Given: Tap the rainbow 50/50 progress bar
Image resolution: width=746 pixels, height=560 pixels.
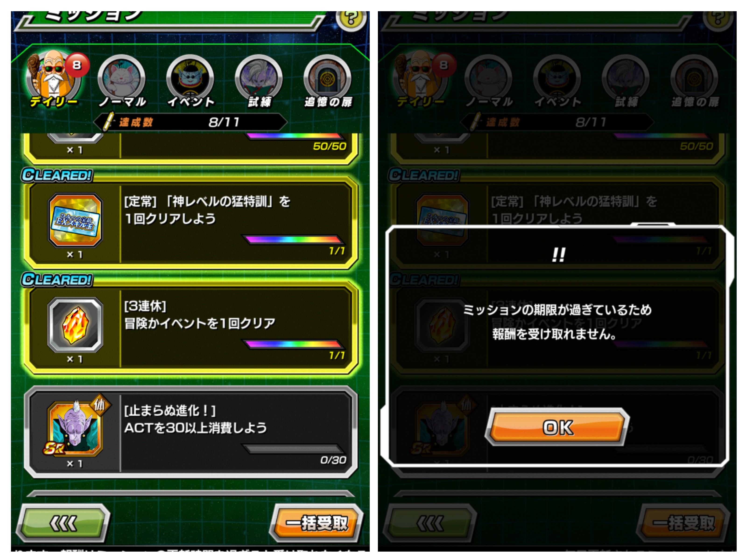Looking at the screenshot, I should point(294,136).
